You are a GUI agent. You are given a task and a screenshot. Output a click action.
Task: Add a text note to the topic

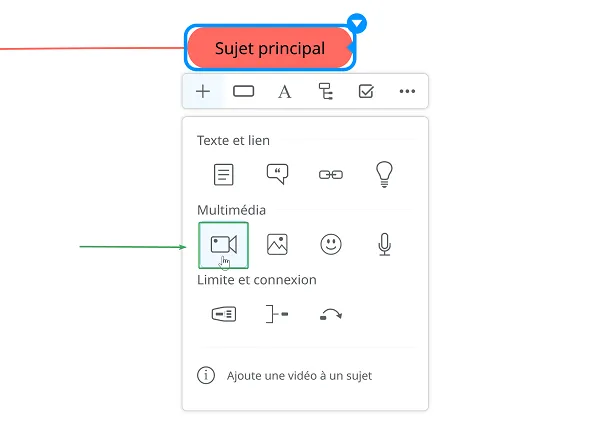[223, 174]
